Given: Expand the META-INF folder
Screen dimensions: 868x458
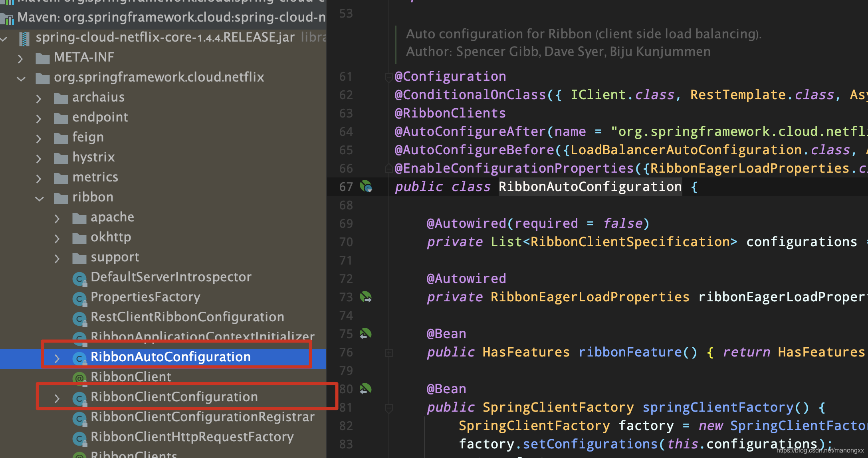Looking at the screenshot, I should (x=20, y=59).
